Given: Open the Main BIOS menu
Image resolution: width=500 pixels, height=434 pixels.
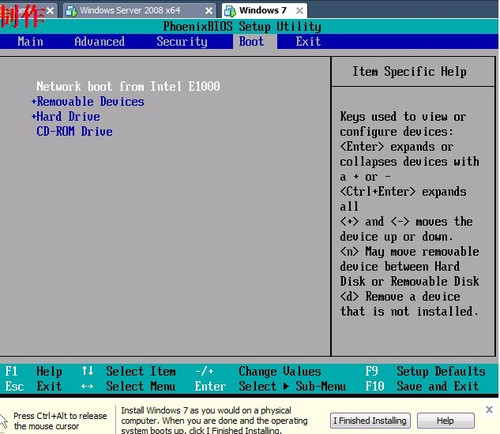Looking at the screenshot, I should pyautogui.click(x=30, y=42).
